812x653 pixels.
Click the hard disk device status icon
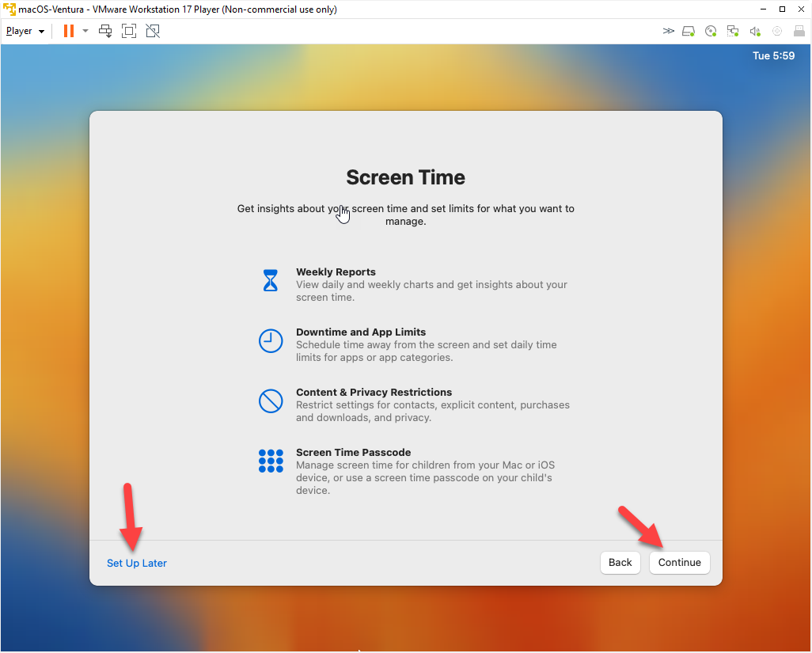click(x=689, y=31)
